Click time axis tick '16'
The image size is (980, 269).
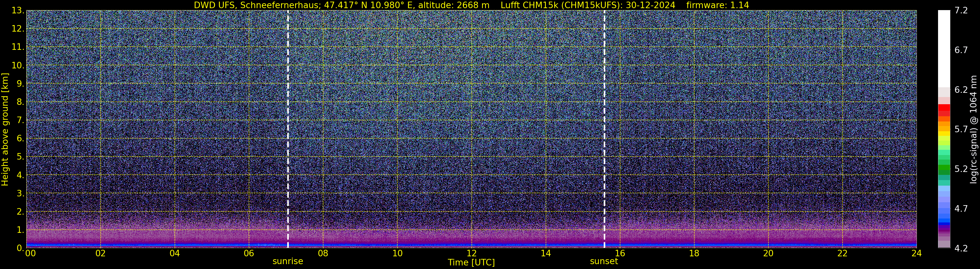pyautogui.click(x=620, y=253)
